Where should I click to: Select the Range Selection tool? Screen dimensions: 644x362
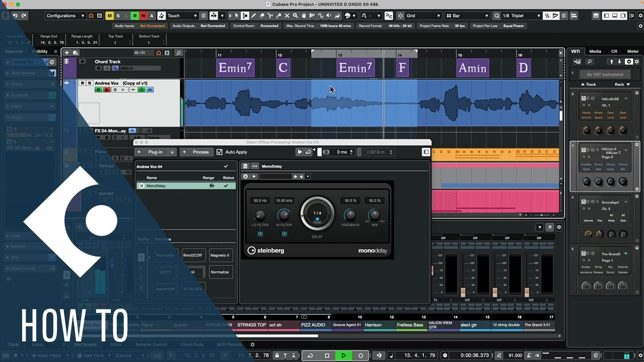(x=245, y=16)
